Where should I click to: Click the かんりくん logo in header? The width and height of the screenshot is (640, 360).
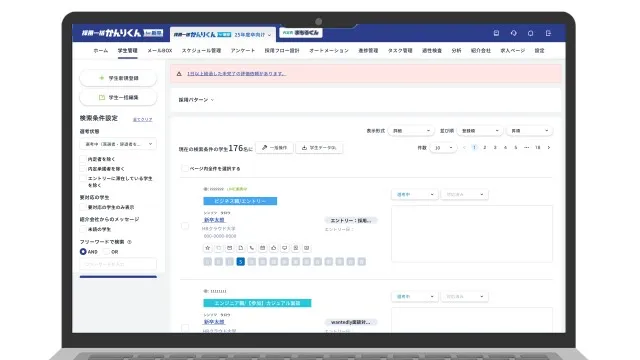coord(122,33)
